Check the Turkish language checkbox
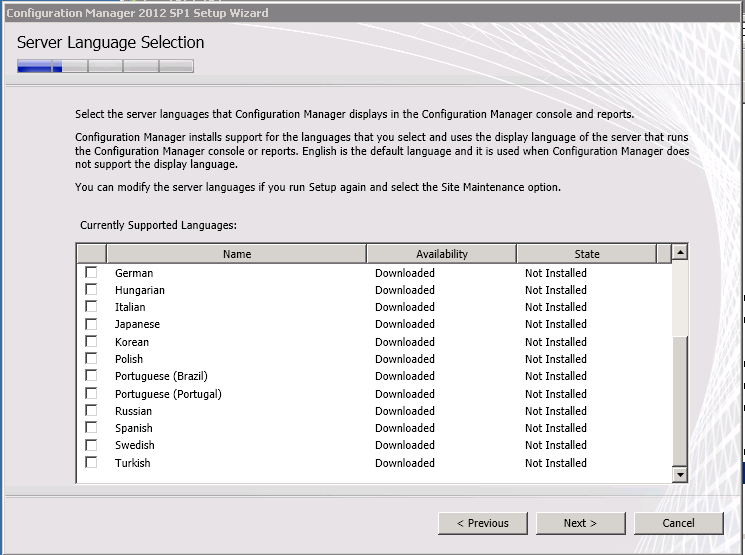The width and height of the screenshot is (745, 555). click(92, 463)
